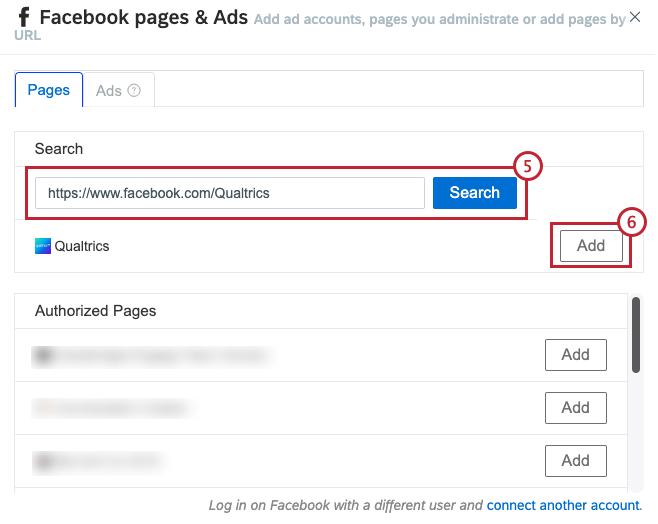Add the second authorized page
658x524 pixels.
point(575,408)
